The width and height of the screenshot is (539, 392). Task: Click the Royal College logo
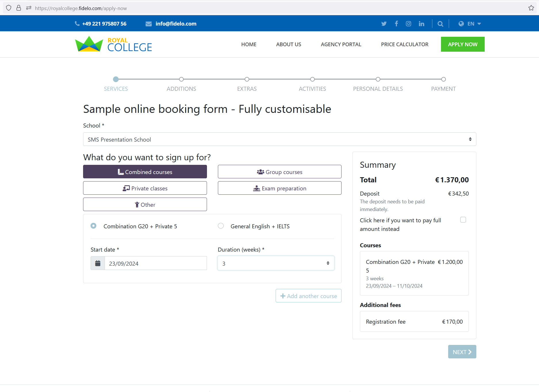pos(114,44)
